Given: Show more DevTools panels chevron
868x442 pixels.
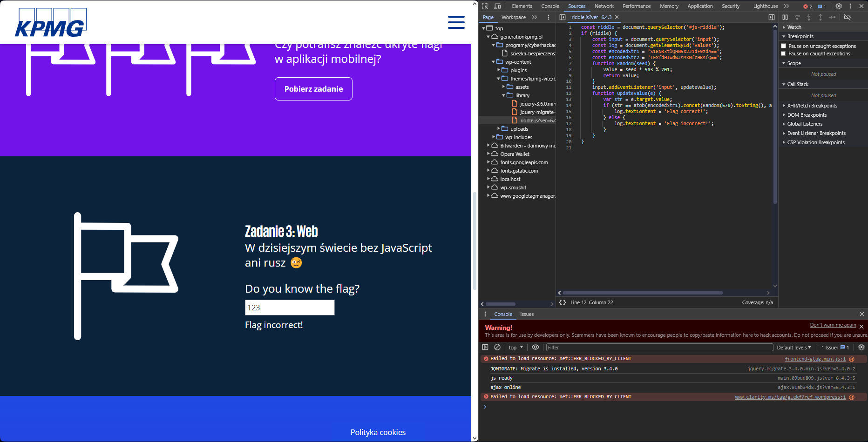Looking at the screenshot, I should pyautogui.click(x=787, y=6).
